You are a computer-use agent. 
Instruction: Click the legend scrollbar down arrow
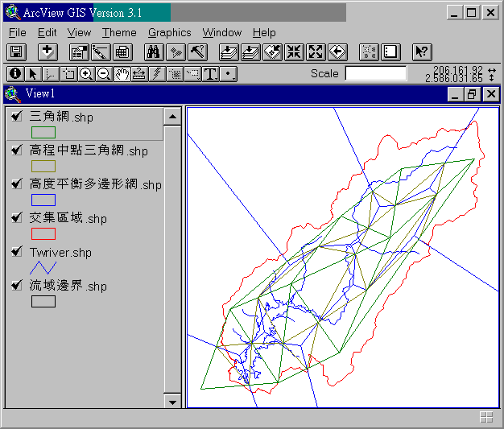172,402
